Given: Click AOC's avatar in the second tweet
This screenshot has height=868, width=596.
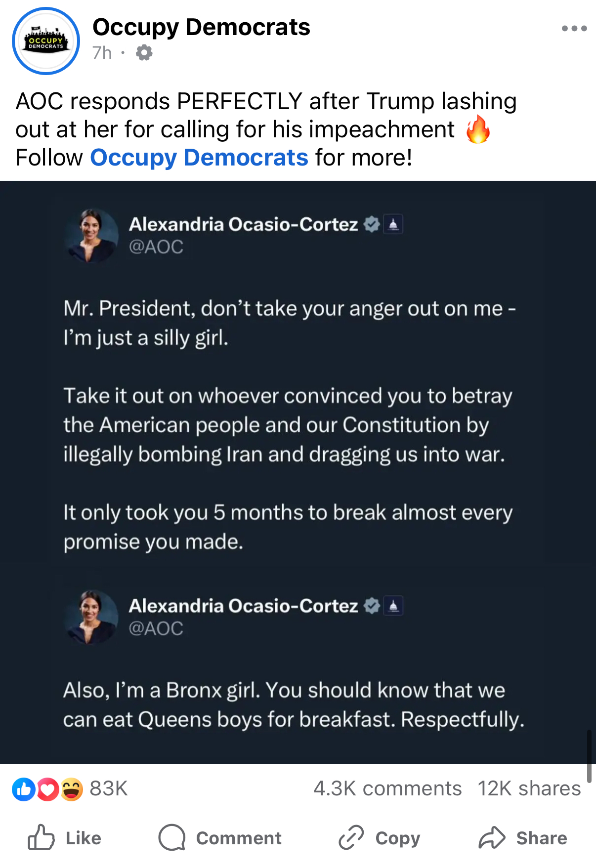Looking at the screenshot, I should (x=91, y=617).
